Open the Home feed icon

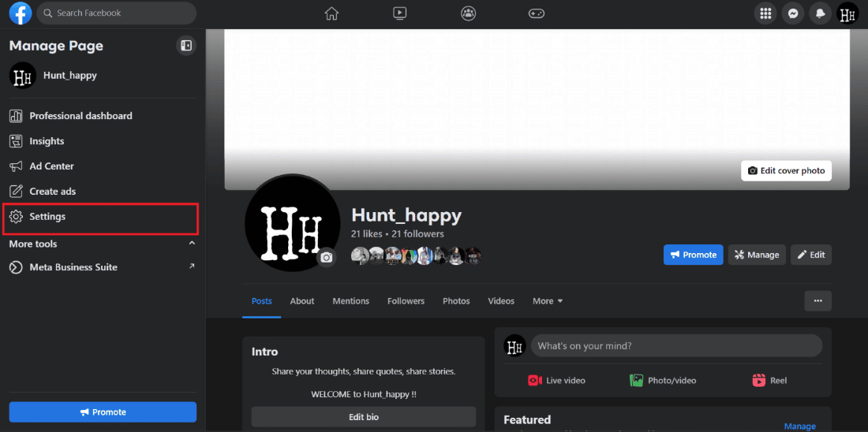coord(331,13)
